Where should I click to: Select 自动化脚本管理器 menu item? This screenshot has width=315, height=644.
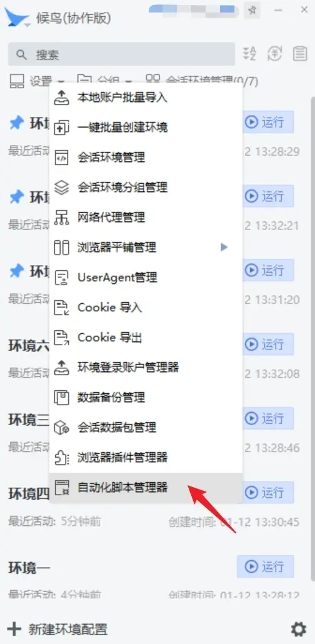(x=146, y=488)
